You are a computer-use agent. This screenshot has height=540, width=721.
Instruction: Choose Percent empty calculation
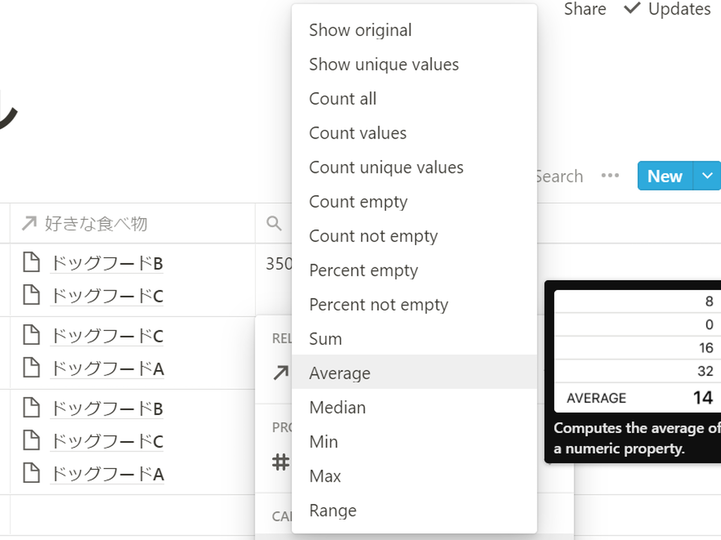pos(414,270)
